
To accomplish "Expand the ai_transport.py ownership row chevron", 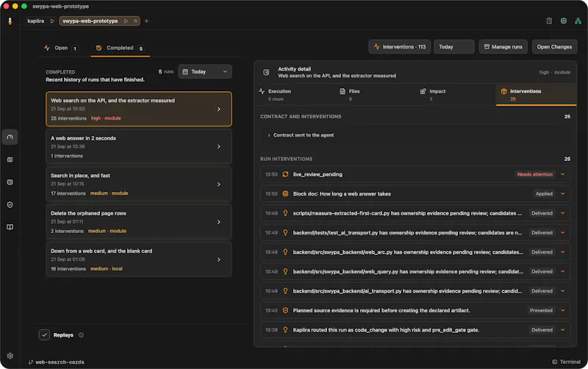I will 562,291.
